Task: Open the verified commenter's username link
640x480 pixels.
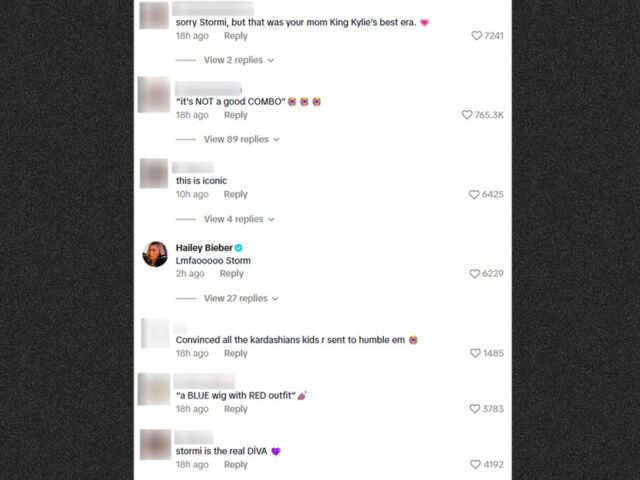Action: (x=204, y=248)
